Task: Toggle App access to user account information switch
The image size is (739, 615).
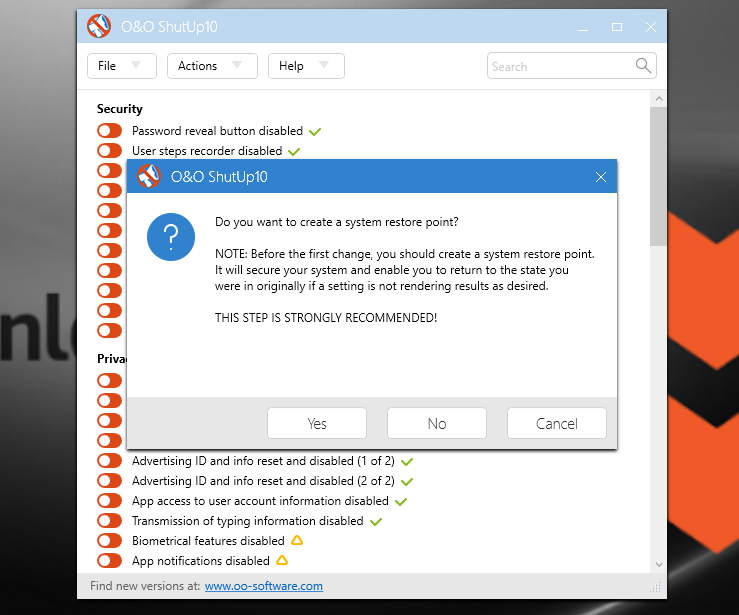Action: tap(109, 500)
